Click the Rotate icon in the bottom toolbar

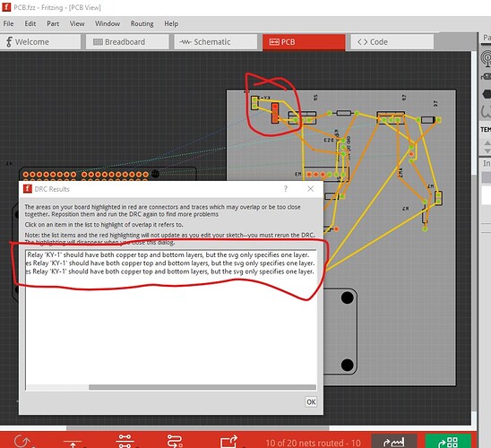click(22, 441)
